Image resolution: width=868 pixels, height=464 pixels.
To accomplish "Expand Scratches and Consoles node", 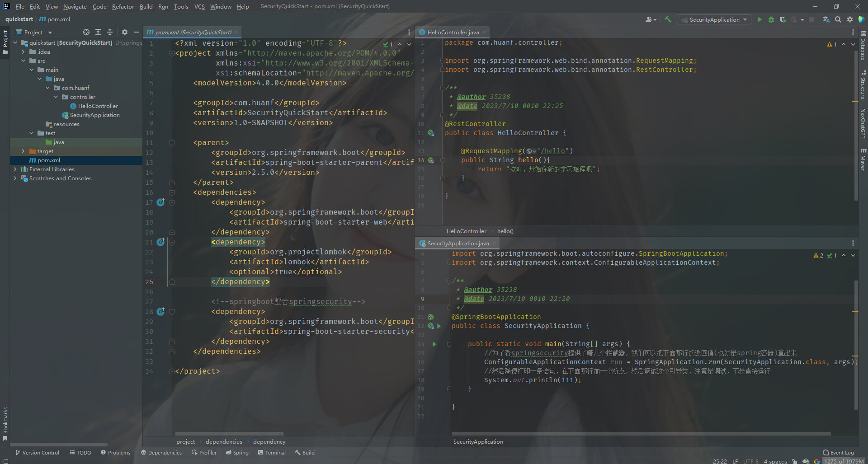I will click(x=15, y=178).
